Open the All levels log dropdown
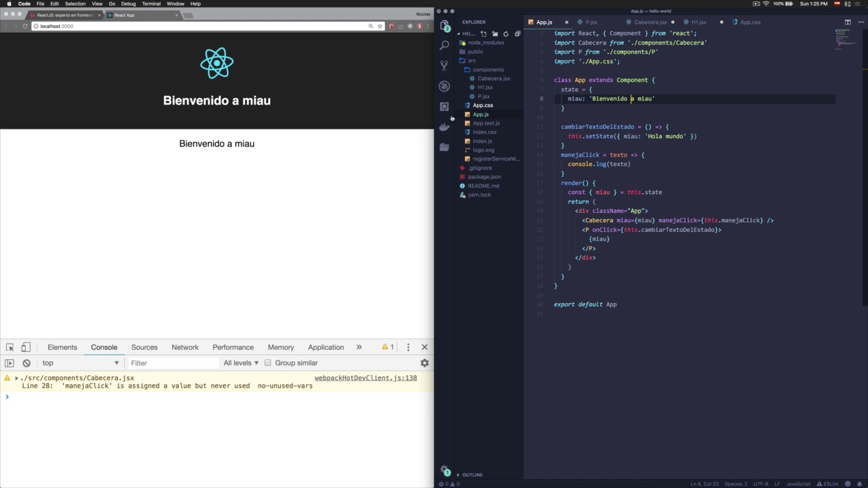The image size is (868, 488). point(241,363)
